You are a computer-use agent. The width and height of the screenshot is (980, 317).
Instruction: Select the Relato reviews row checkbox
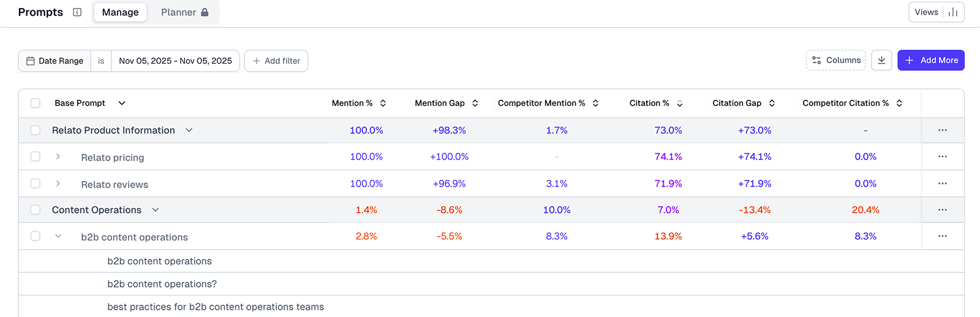(x=36, y=184)
